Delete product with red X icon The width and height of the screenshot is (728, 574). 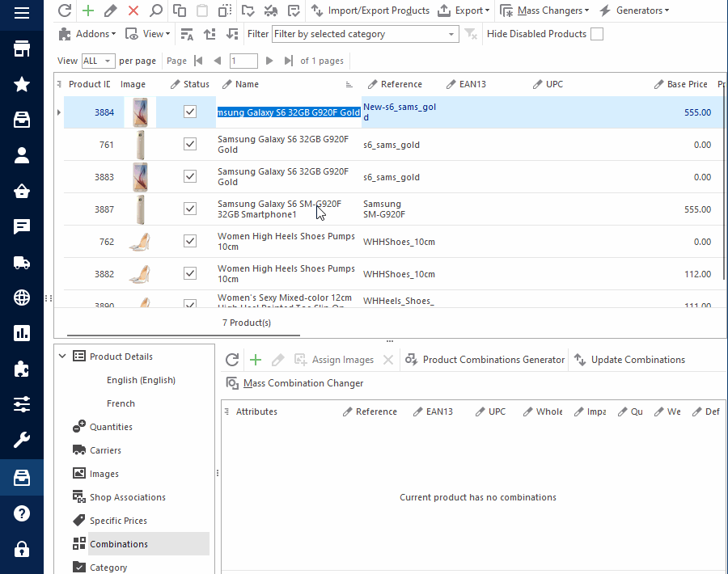coord(133,11)
